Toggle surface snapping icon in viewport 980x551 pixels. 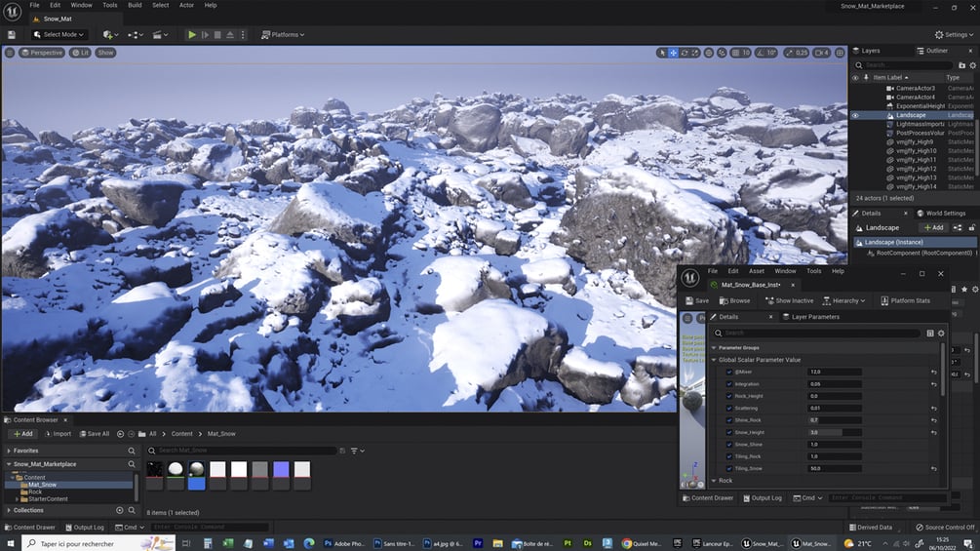point(722,53)
